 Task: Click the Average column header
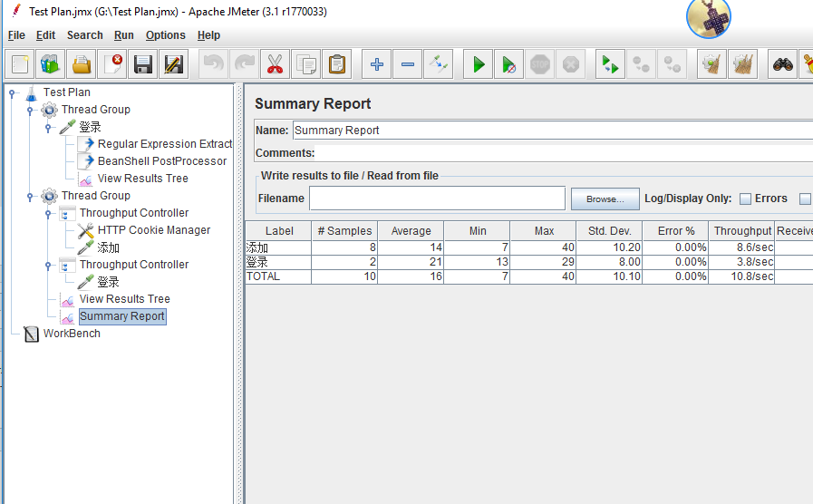tap(411, 231)
